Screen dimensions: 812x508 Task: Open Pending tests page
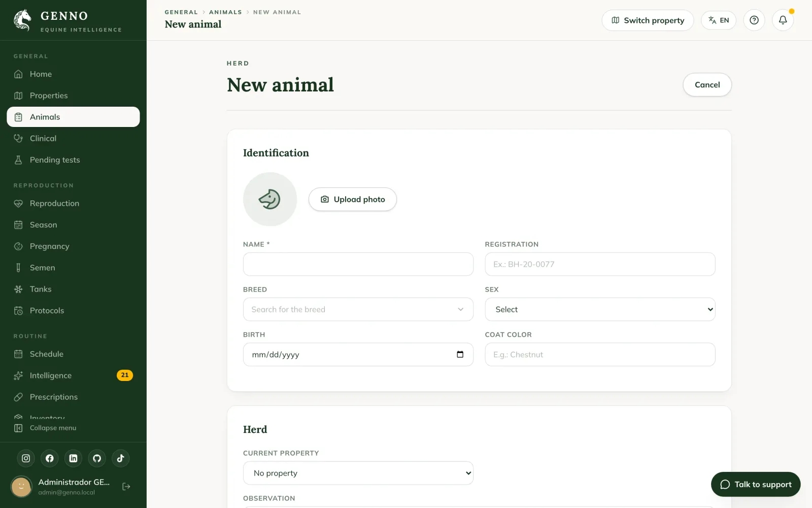pyautogui.click(x=73, y=160)
